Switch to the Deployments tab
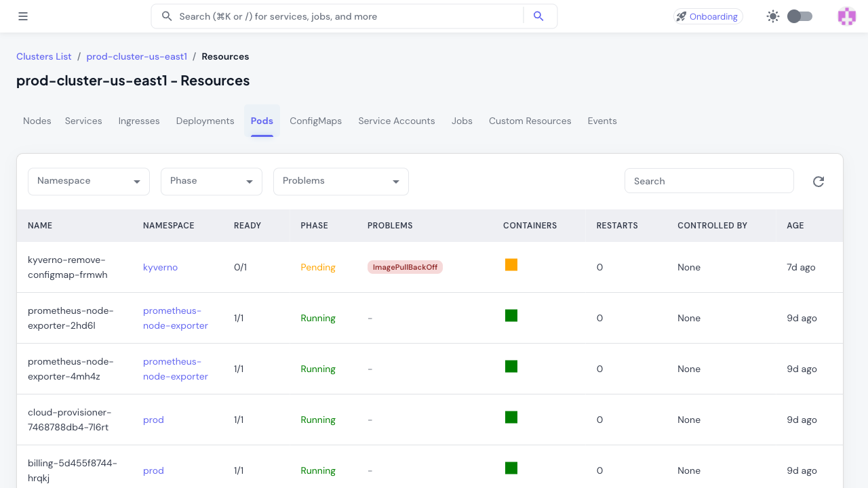Screen dimensions: 868x488 [x=205, y=121]
